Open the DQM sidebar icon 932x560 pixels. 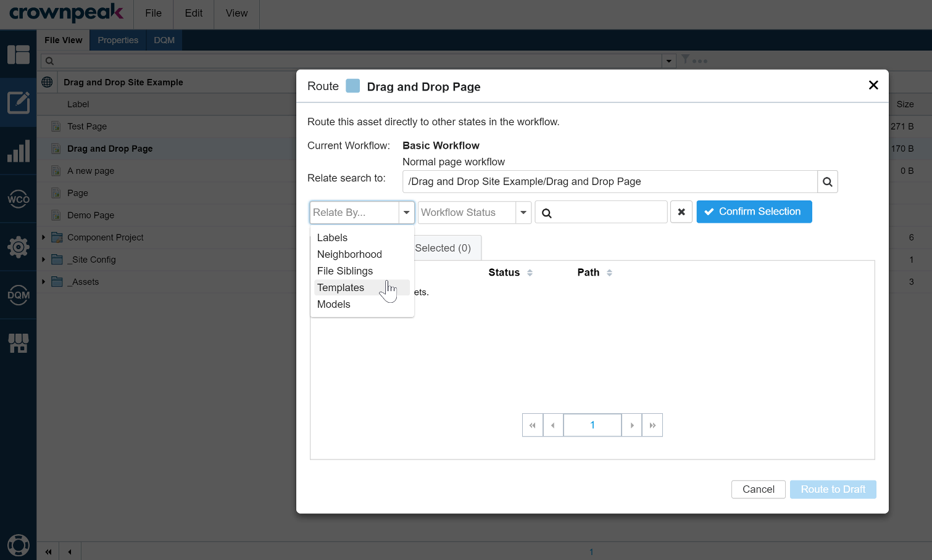[19, 295]
